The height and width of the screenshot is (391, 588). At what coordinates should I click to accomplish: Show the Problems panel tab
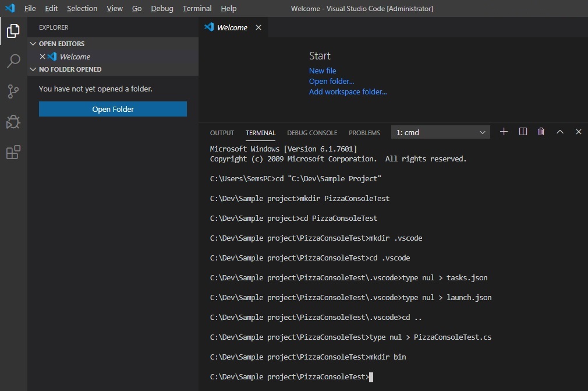[x=364, y=133]
